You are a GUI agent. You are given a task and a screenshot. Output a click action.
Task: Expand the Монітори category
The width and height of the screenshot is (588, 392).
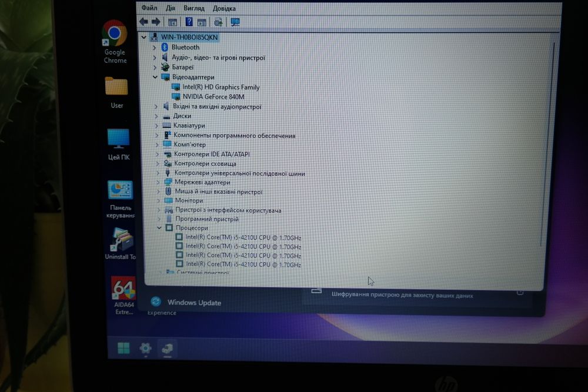point(158,200)
